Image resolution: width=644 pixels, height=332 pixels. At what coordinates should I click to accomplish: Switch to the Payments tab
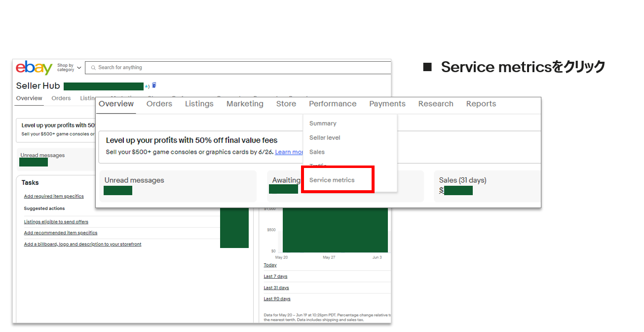387,104
